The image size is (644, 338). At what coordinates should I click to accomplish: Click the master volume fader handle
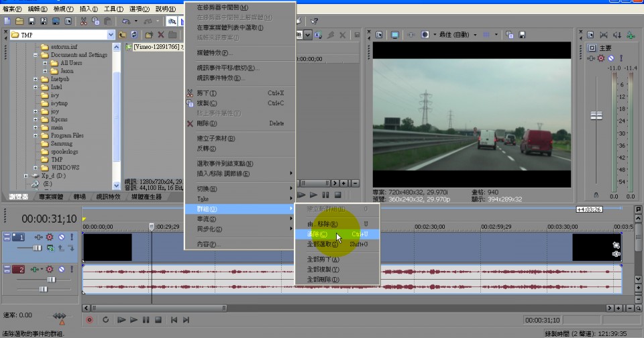click(596, 115)
